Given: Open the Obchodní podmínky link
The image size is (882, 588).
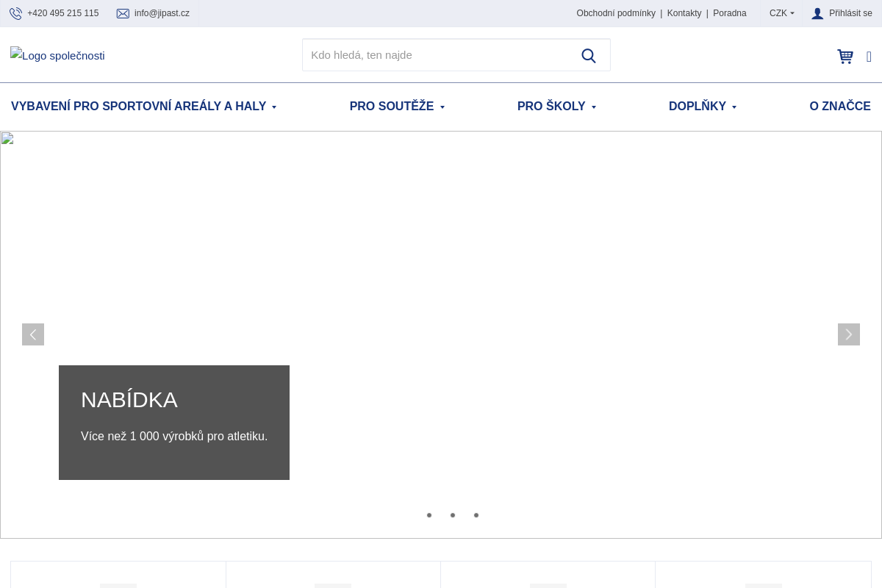Looking at the screenshot, I should click(616, 13).
